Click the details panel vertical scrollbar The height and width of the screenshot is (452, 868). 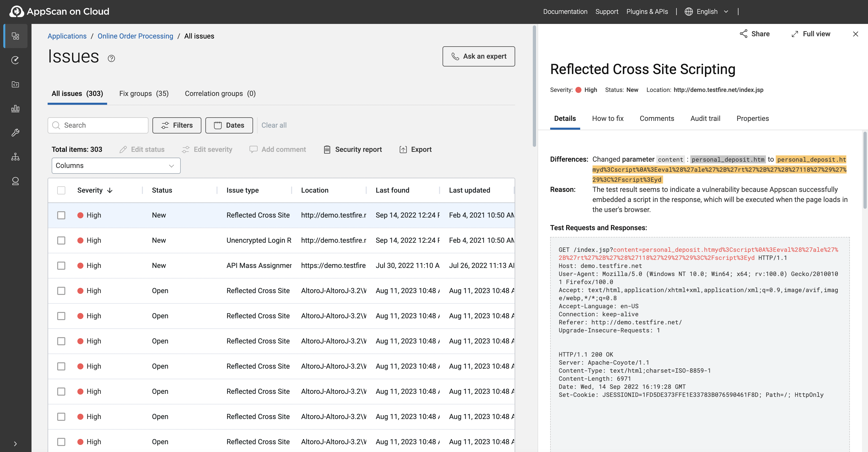(865, 170)
